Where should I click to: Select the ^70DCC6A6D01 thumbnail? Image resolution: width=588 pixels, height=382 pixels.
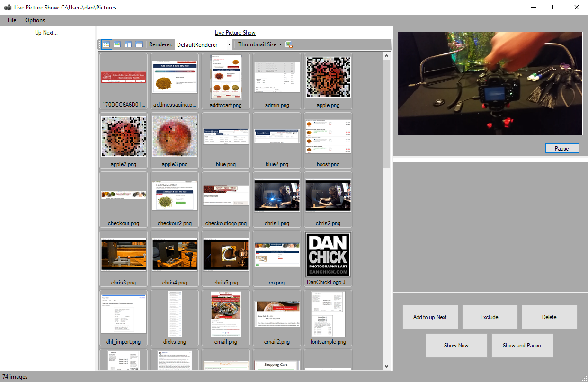[x=124, y=81]
